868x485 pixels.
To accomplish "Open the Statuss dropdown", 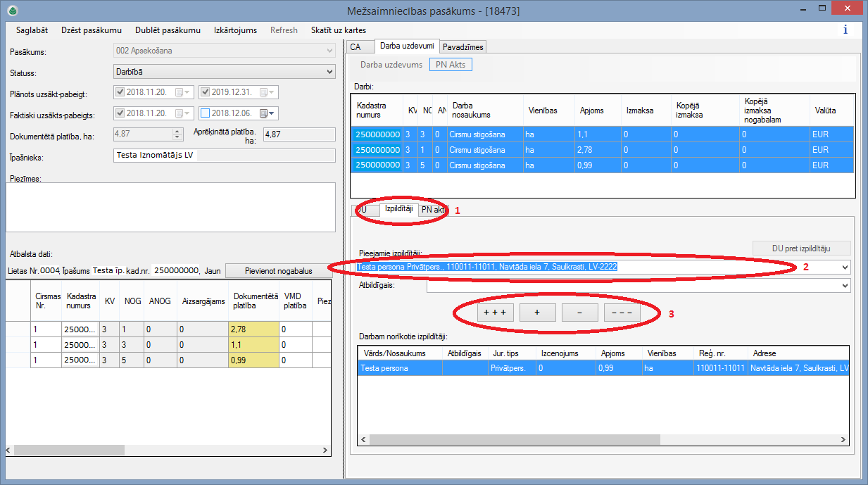I will (330, 72).
